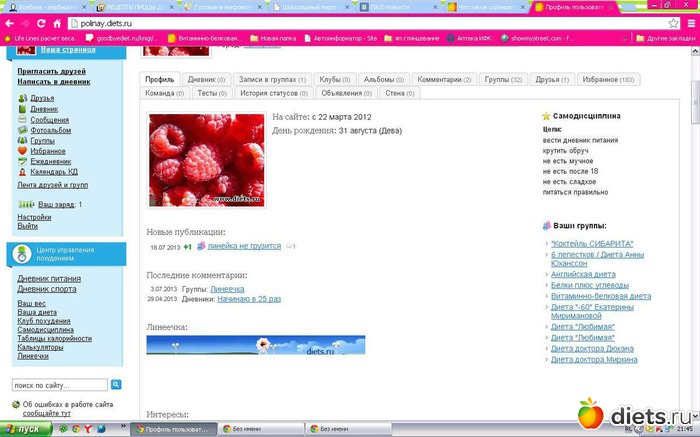Open the История статусов tab
The image size is (700, 437).
click(275, 93)
